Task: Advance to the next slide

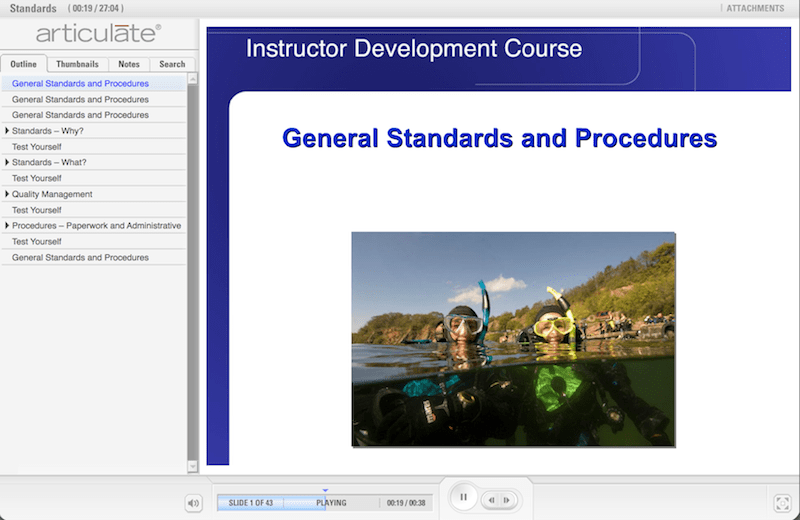Action: pyautogui.click(x=507, y=500)
